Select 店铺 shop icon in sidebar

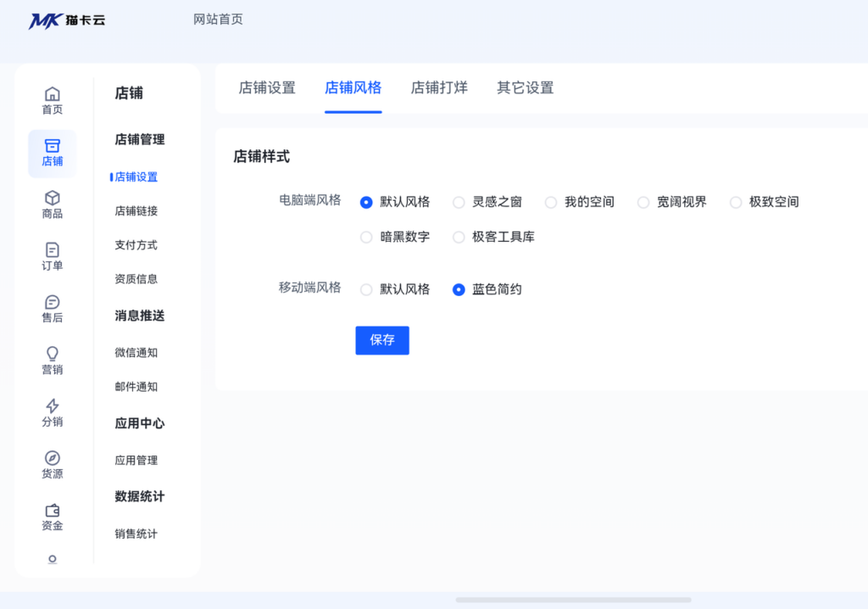point(52,153)
